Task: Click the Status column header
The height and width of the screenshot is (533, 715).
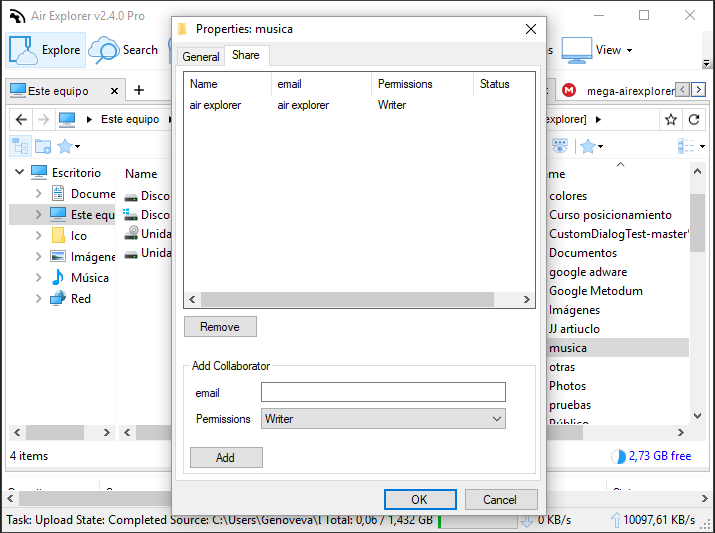Action: (x=503, y=84)
